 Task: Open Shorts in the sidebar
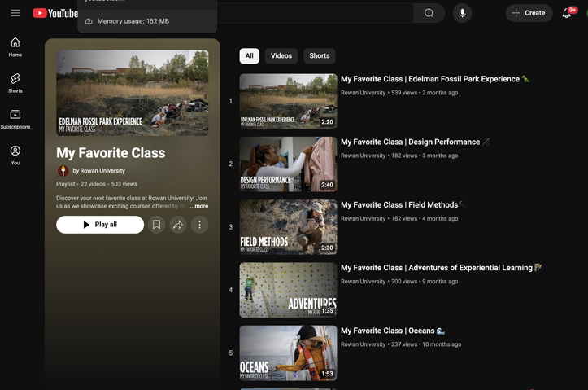(15, 83)
